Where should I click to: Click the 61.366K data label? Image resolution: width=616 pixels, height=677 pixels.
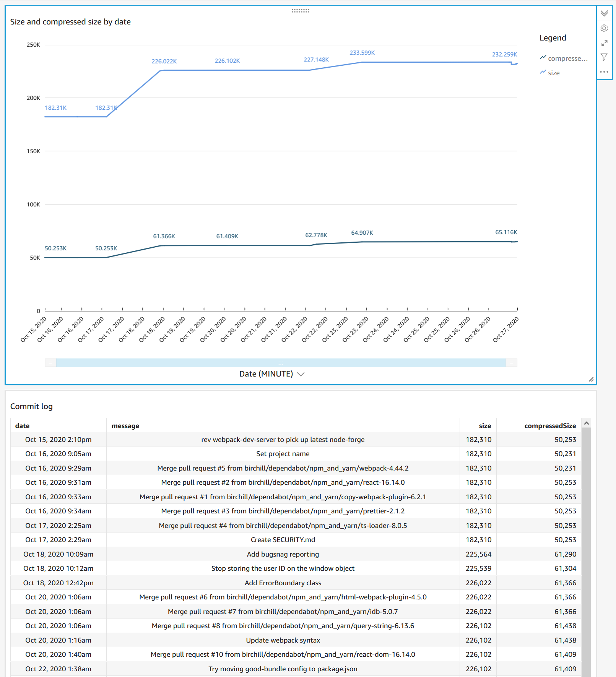[x=164, y=236]
